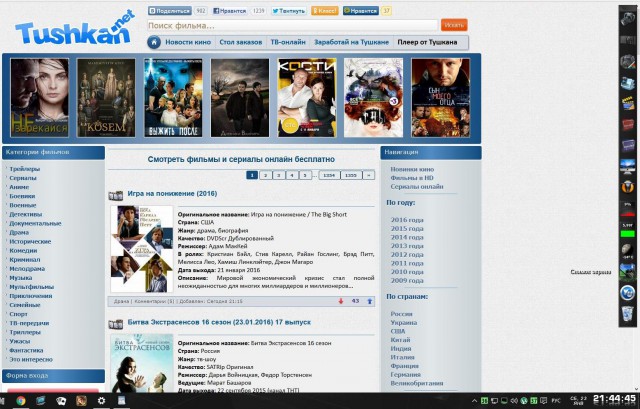Click the next page » button
The height and width of the screenshot is (409, 640).
pos(369,175)
